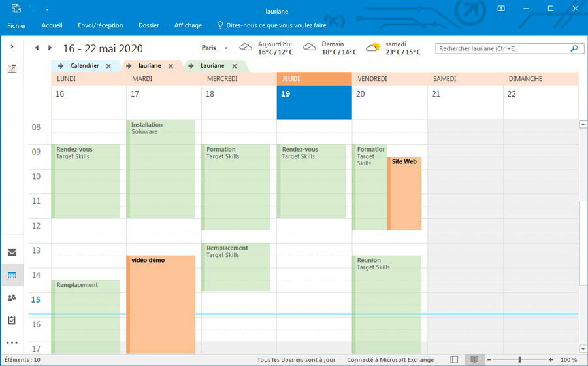Go to next week arrow
The image size is (588, 366).
(50, 48)
